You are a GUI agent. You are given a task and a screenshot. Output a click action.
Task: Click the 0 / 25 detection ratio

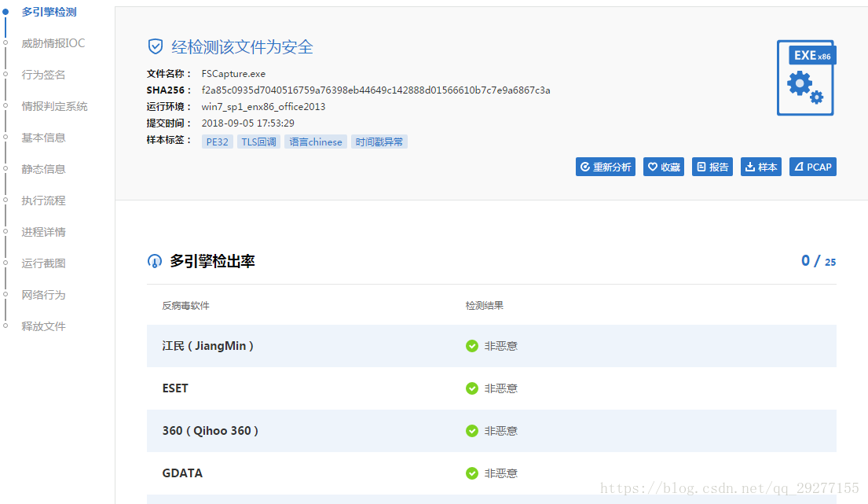[819, 261]
